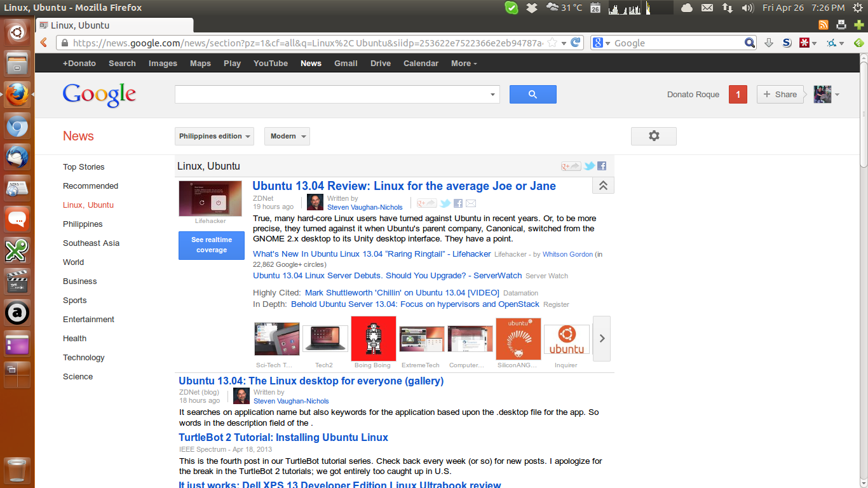The image size is (868, 488).
Task: Open the Philippines edition dropdown
Action: point(214,136)
